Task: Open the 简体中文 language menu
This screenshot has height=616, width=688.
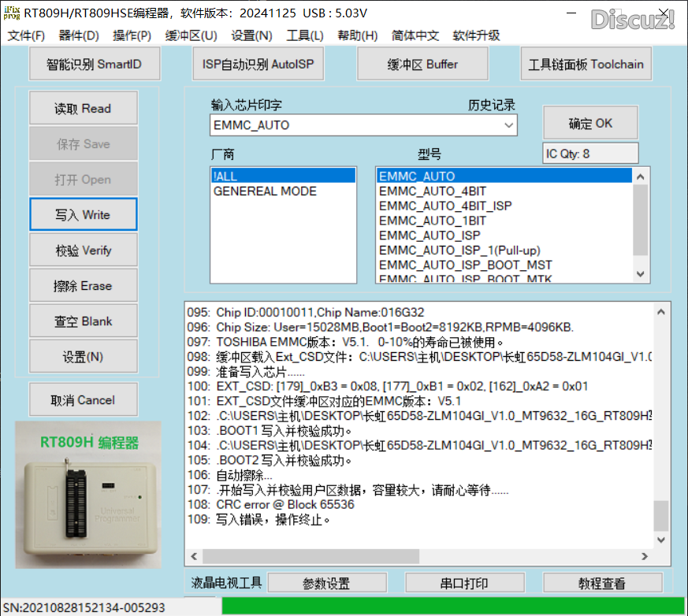Action: (415, 35)
